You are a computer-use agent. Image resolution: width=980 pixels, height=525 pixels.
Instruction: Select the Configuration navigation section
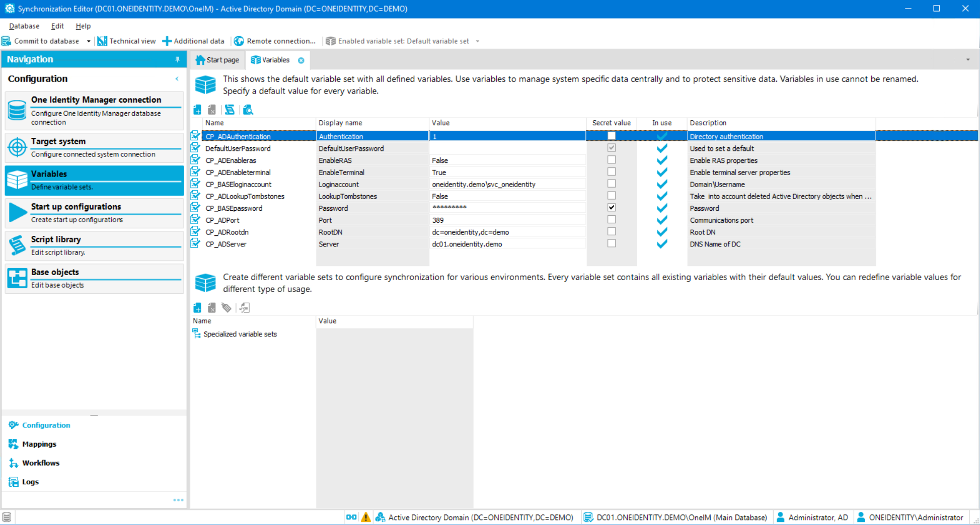46,425
